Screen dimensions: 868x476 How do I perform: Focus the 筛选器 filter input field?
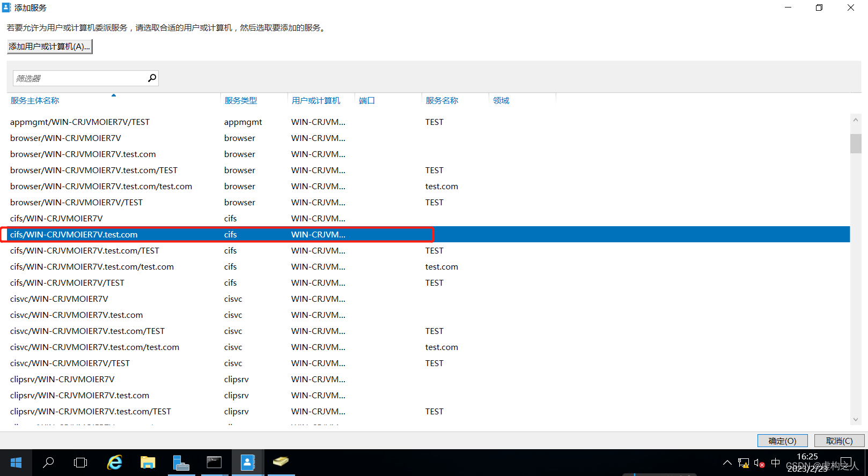(x=80, y=78)
